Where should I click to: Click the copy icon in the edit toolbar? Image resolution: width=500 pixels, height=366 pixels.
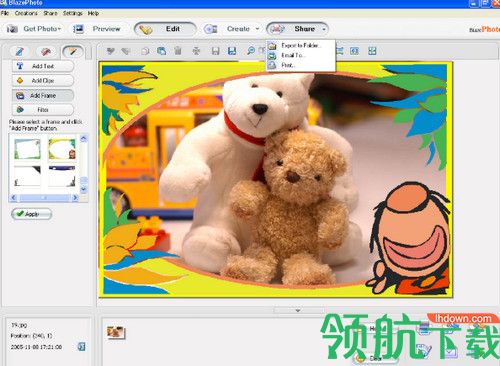click(145, 51)
